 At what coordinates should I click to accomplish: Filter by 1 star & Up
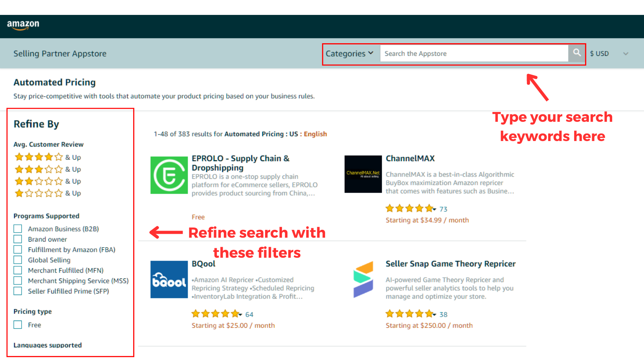48,193
